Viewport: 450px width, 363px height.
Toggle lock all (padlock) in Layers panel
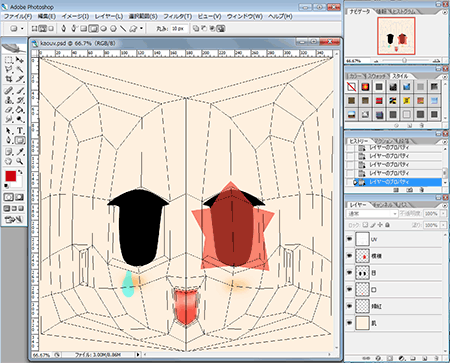(x=387, y=225)
